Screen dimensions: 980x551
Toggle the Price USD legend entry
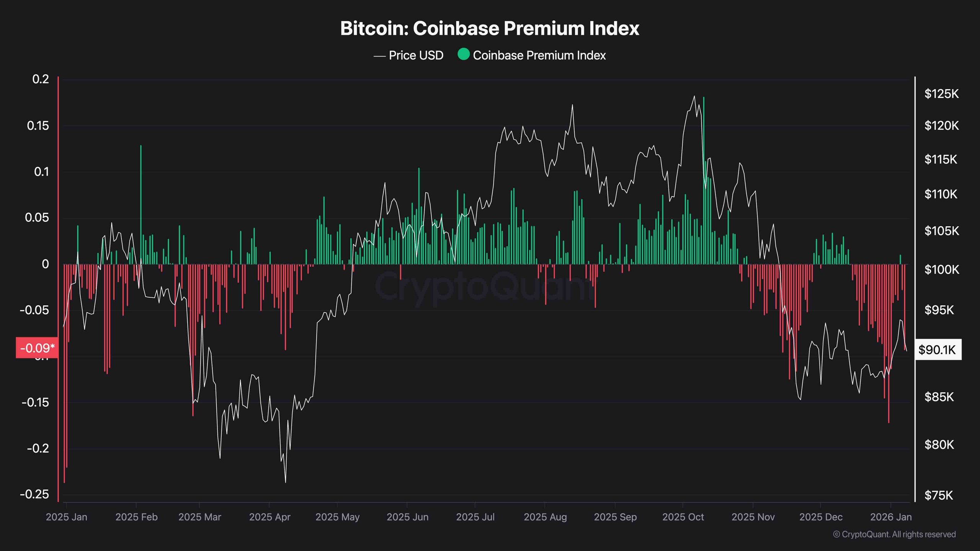[x=416, y=55]
